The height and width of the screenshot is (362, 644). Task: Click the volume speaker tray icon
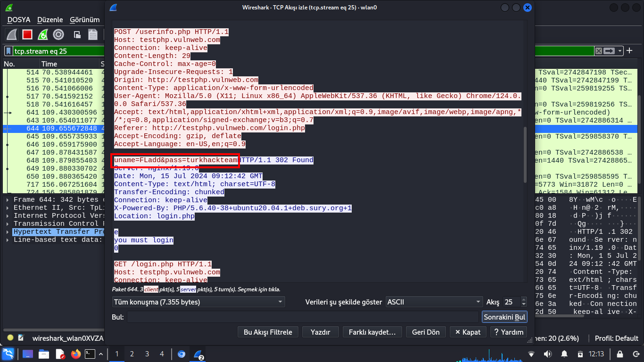(548, 354)
